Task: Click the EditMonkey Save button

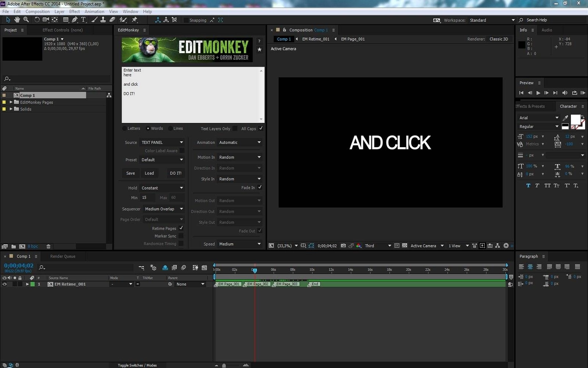Action: tap(130, 173)
